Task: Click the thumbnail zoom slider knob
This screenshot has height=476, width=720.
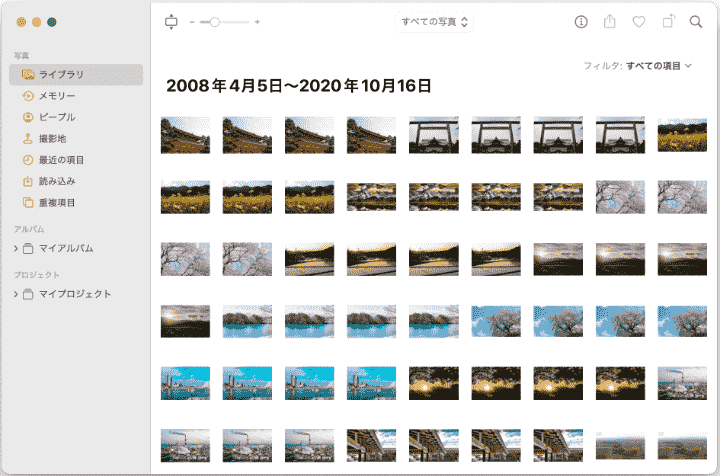Action: point(214,22)
